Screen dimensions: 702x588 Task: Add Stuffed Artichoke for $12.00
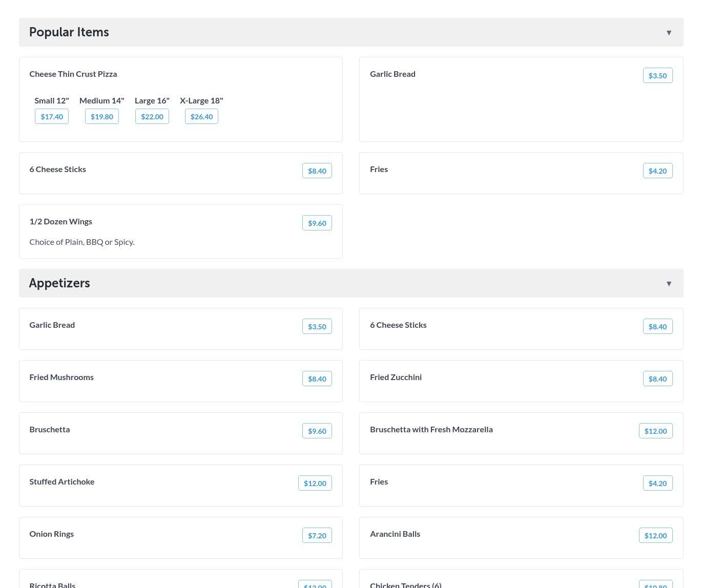pyautogui.click(x=315, y=484)
